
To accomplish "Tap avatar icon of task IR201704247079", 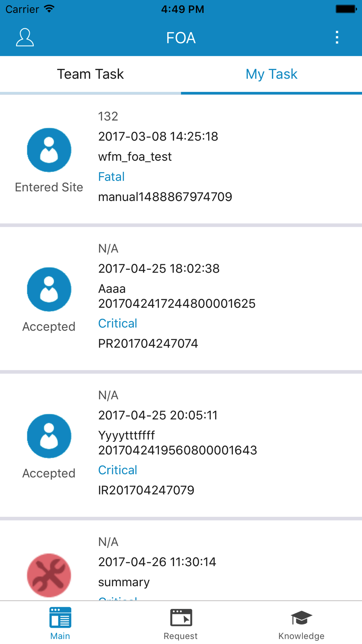I will click(x=49, y=436).
